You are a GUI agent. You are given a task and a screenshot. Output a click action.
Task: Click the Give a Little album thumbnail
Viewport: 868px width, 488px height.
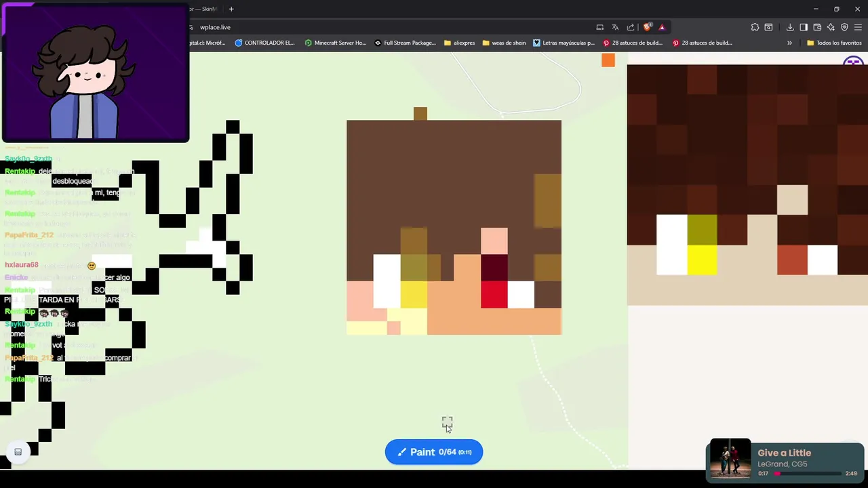[730, 460]
